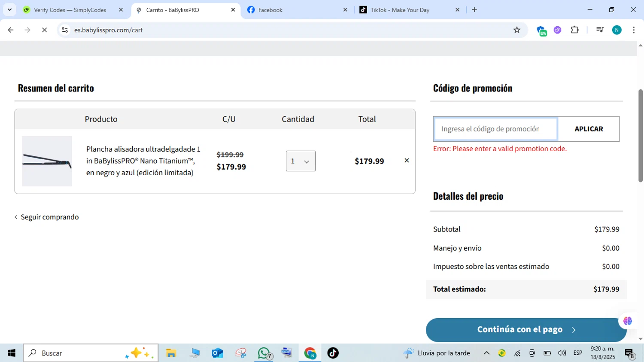Select the Carrito - BaBylissPRO tab
Screen dimensions: 644x362
(173, 10)
